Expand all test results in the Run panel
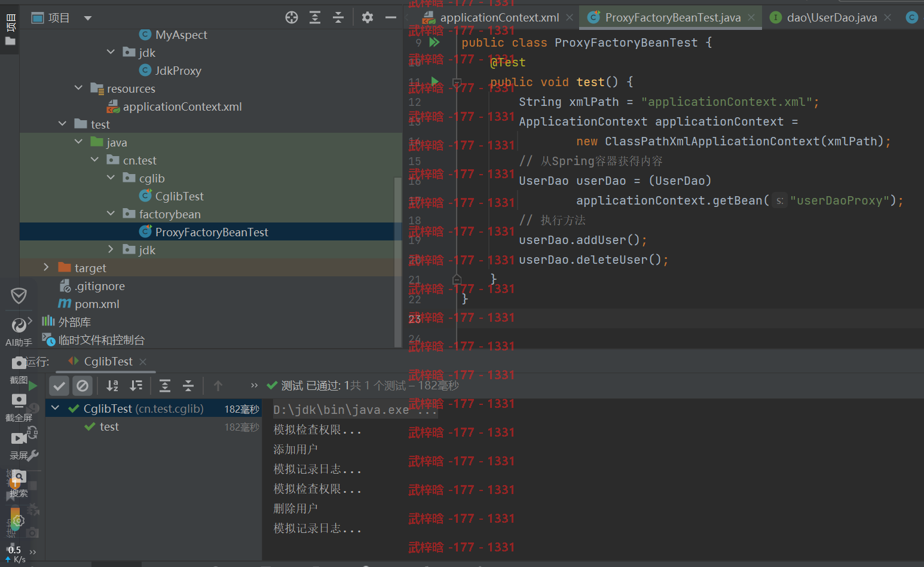 pos(165,386)
